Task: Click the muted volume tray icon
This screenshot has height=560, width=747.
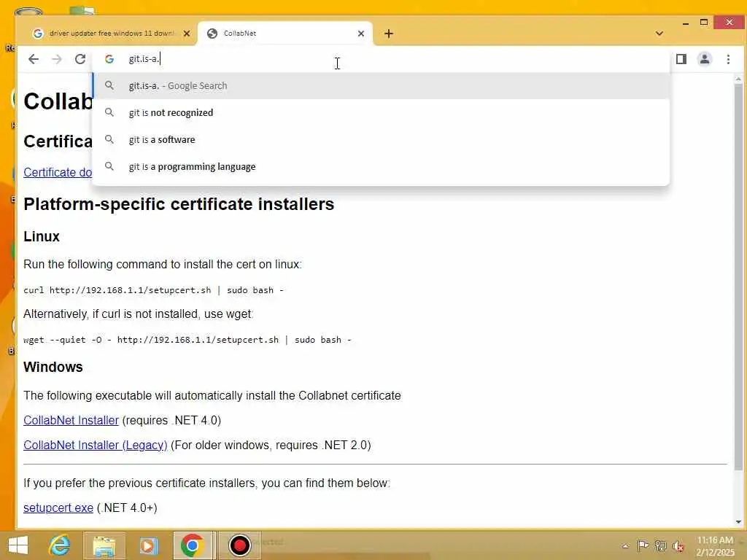Action: (678, 546)
